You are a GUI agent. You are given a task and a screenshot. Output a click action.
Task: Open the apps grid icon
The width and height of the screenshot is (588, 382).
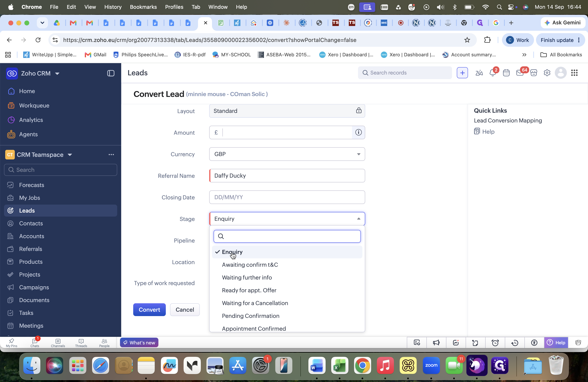point(574,73)
